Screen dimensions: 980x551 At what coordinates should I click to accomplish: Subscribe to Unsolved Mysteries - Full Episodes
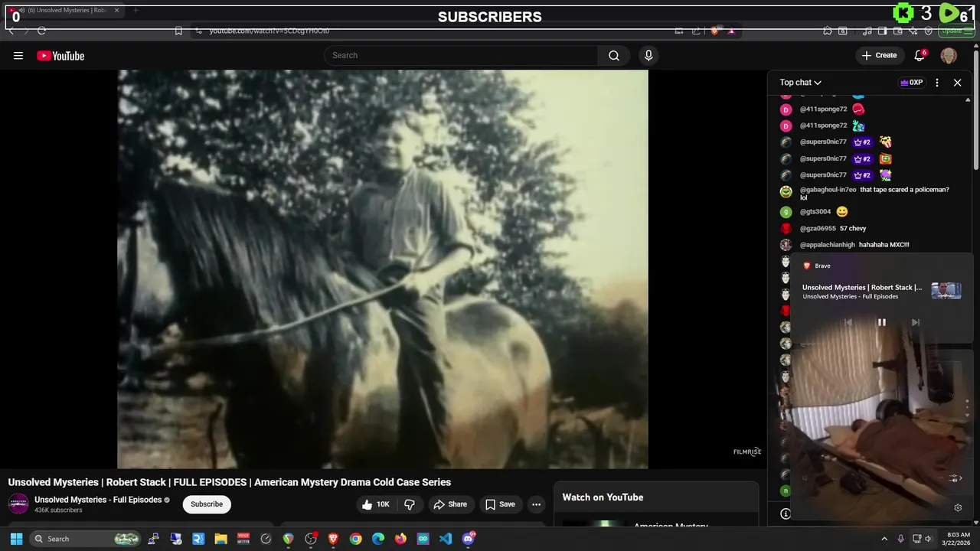[x=207, y=504]
